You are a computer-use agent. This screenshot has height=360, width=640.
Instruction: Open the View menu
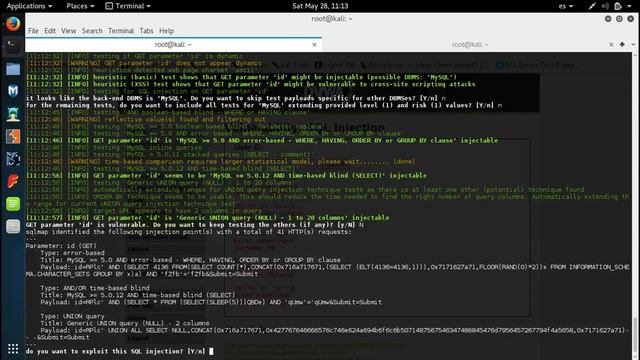(69, 31)
